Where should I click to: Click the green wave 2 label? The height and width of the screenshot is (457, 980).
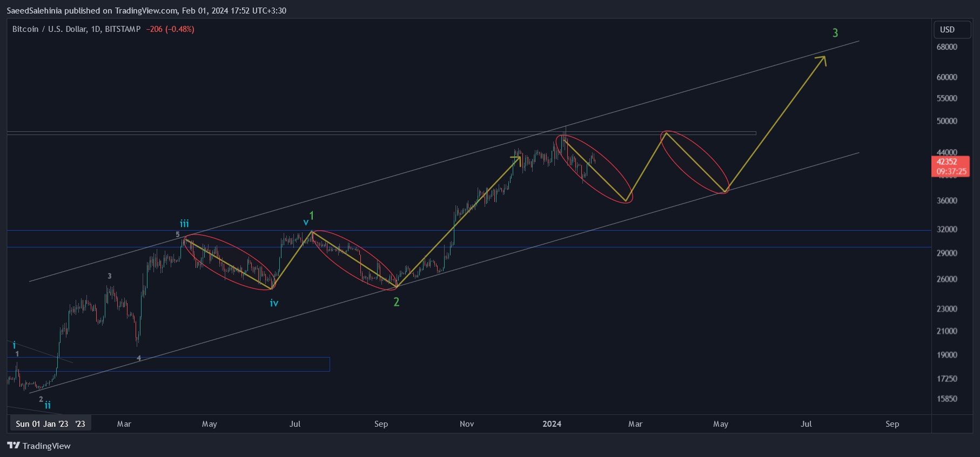coord(397,302)
